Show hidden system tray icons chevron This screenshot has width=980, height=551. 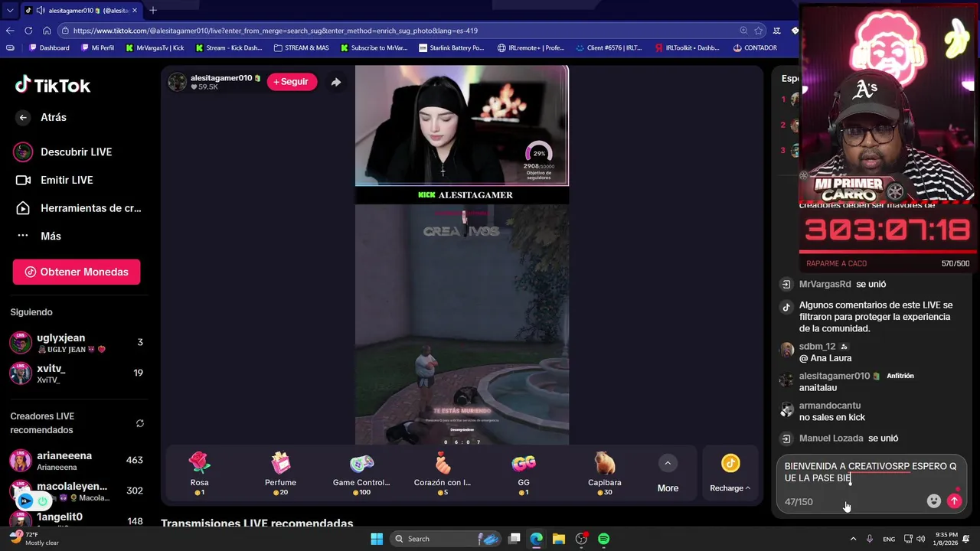click(853, 539)
